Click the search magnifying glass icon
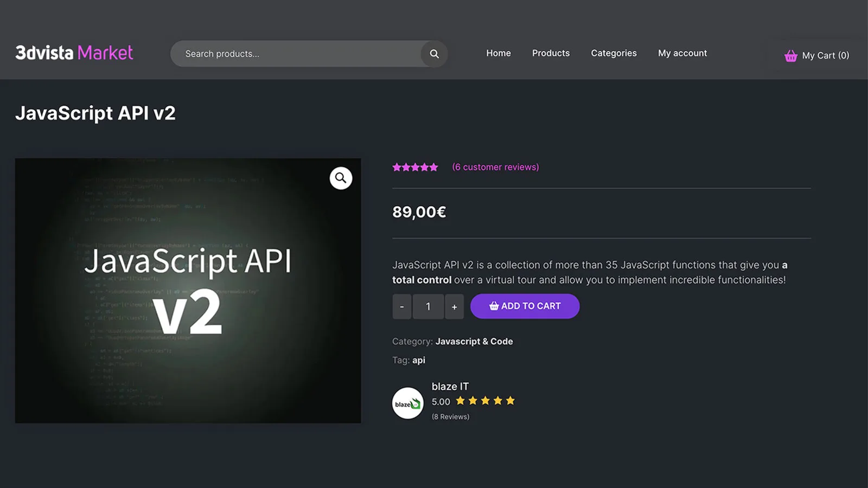The width and height of the screenshot is (868, 488). [434, 54]
